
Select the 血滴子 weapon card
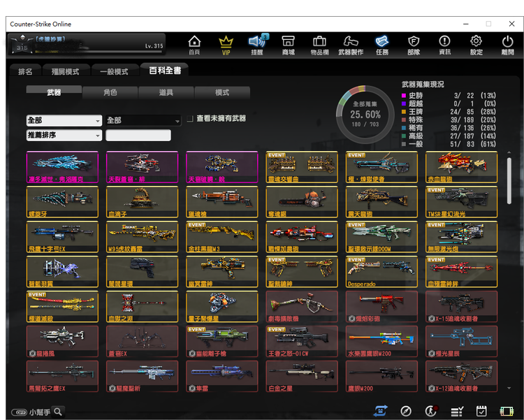pos(142,202)
